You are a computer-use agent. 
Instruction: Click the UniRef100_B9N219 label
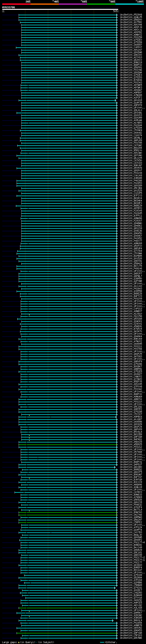[131, 63]
